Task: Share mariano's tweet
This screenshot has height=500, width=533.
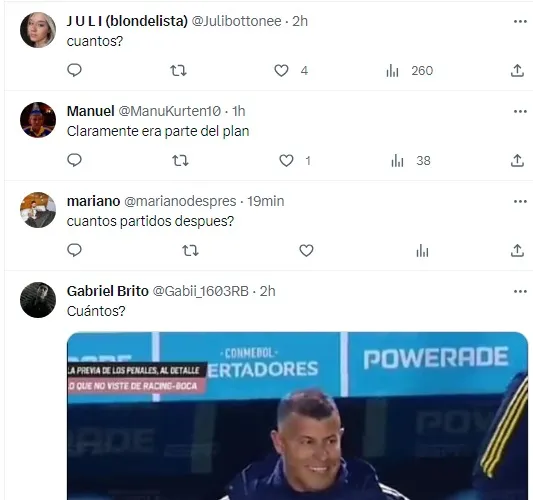Action: (x=517, y=251)
